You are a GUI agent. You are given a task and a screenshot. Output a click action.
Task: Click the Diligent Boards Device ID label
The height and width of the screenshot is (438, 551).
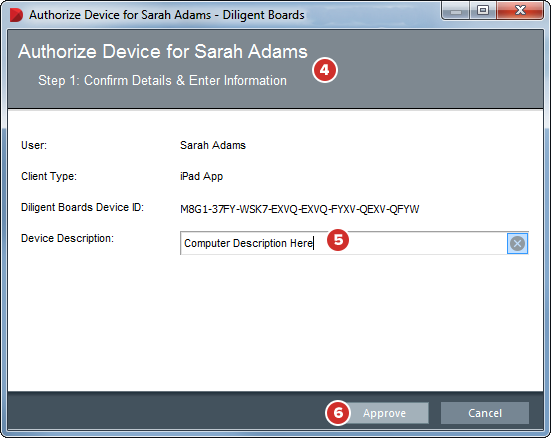(83, 207)
